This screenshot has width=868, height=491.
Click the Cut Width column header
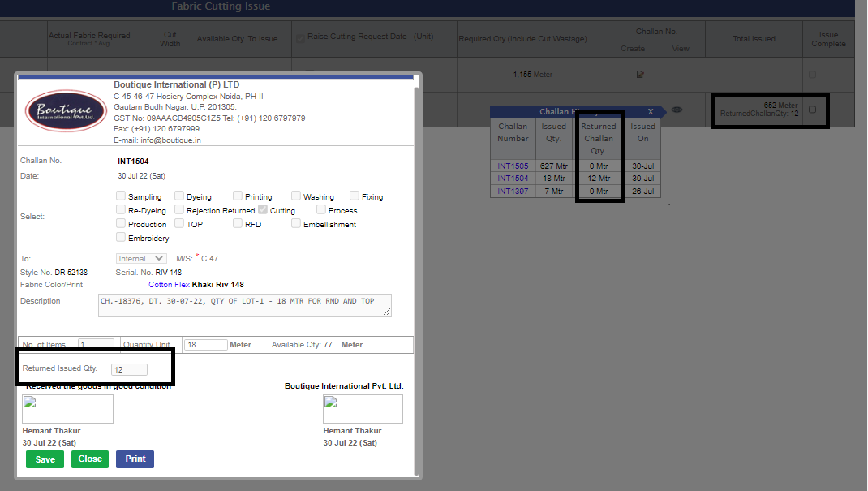tap(170, 39)
